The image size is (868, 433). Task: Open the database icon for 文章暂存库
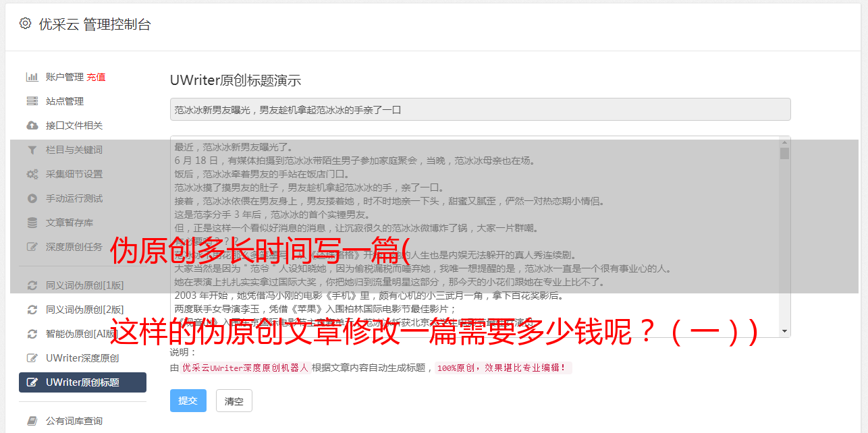click(32, 223)
